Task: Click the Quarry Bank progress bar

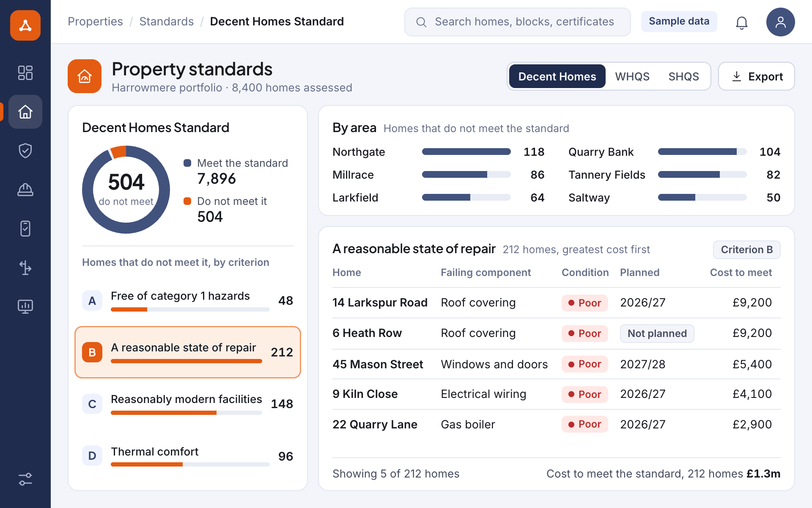Action: point(702,152)
